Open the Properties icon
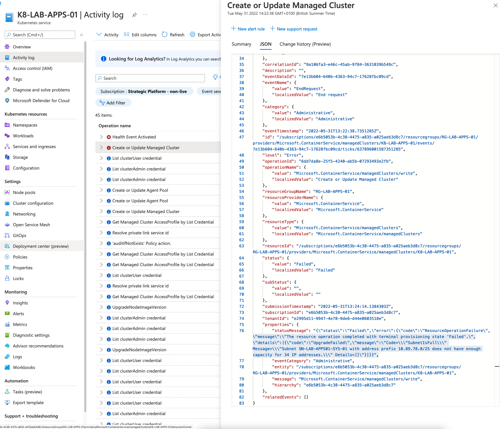This screenshot has width=504, height=429. (7, 267)
